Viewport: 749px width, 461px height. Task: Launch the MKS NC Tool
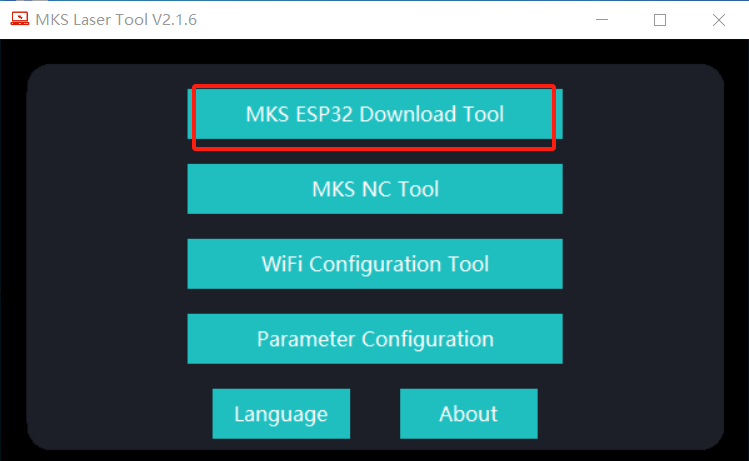(x=374, y=189)
